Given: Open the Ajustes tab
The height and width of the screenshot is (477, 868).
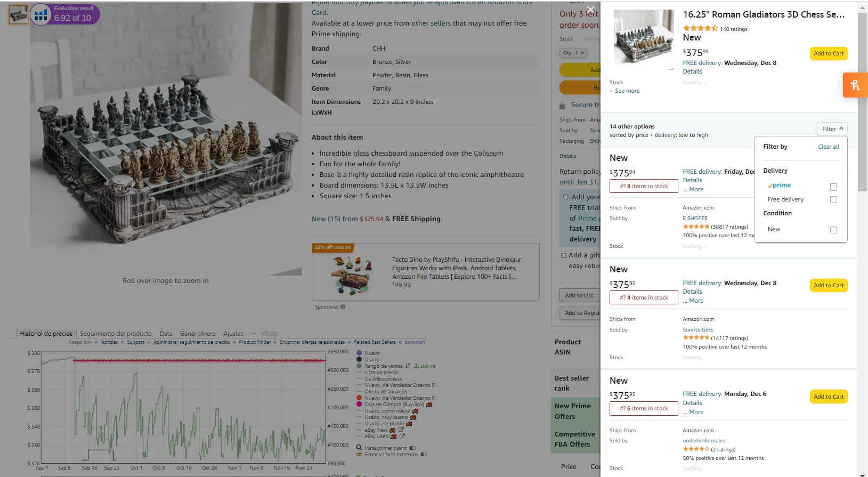Looking at the screenshot, I should [x=233, y=334].
